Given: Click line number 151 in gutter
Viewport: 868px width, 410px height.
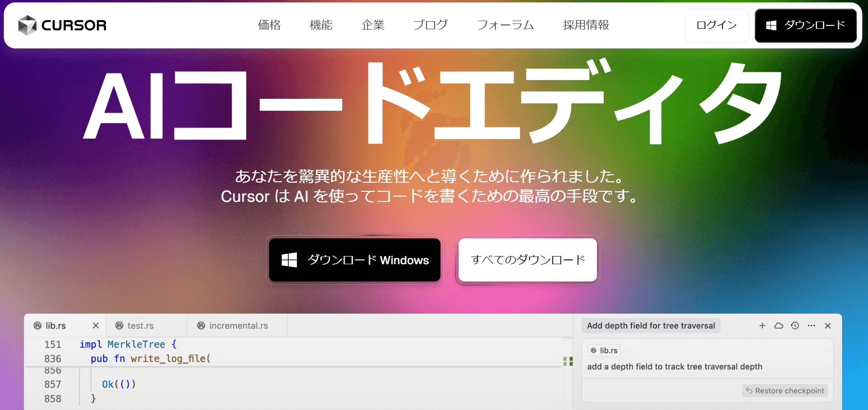Looking at the screenshot, I should tap(53, 344).
